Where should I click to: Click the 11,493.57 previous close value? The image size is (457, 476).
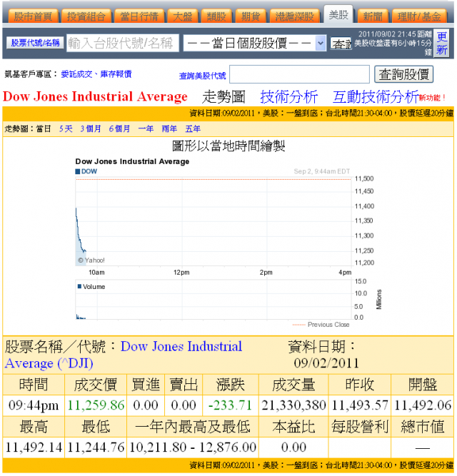[360, 405]
